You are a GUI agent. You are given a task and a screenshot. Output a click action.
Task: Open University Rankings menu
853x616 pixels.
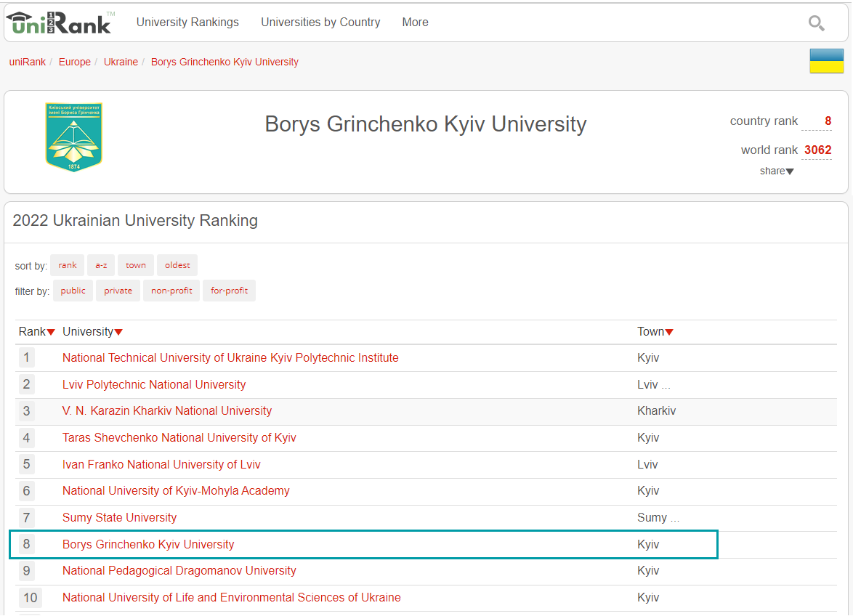[187, 23]
